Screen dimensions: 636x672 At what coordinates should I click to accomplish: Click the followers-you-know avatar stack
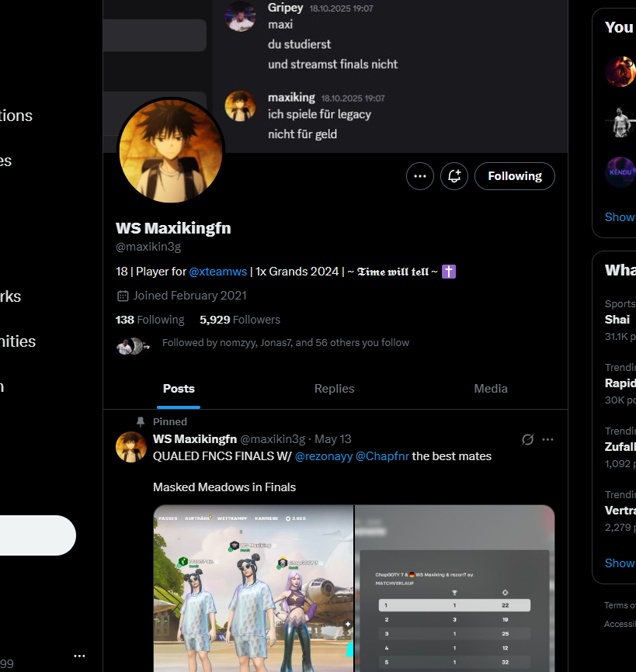click(133, 346)
